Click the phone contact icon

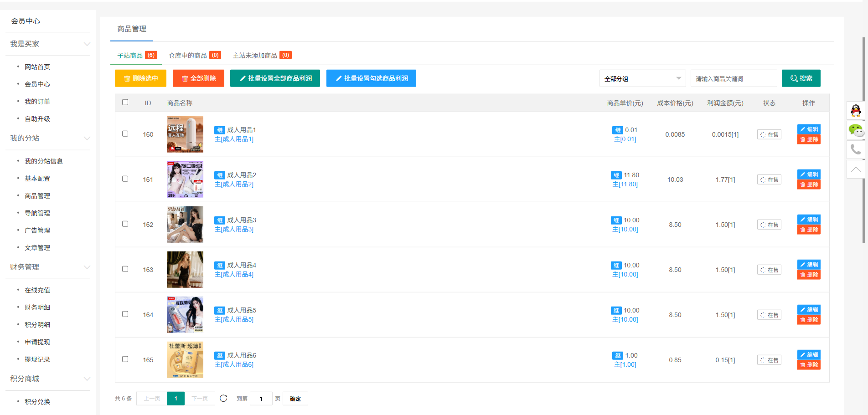coord(856,150)
